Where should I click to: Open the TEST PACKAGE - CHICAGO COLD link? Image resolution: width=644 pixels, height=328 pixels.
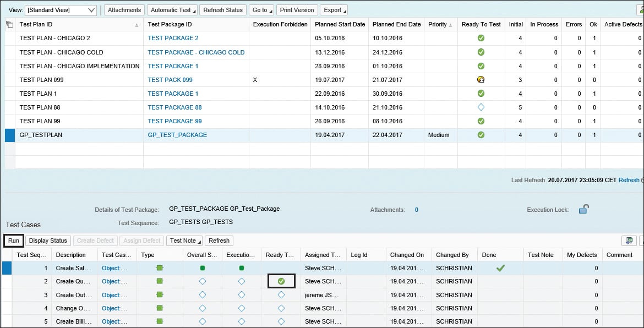196,52
